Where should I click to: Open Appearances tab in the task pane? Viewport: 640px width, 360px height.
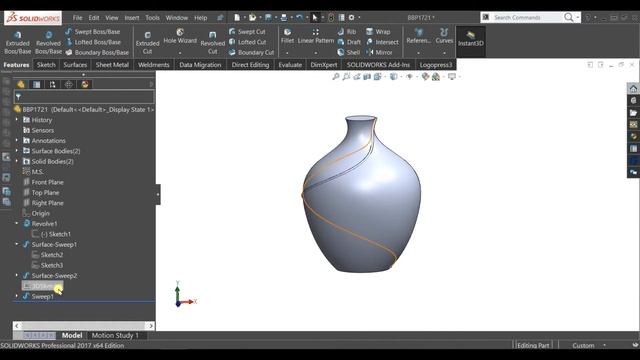[633, 136]
